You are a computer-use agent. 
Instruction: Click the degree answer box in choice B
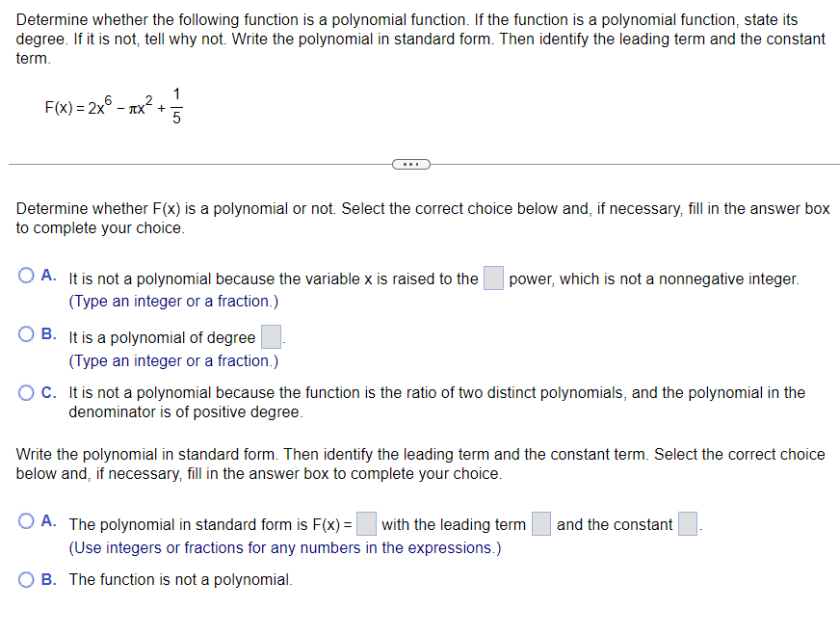271,335
